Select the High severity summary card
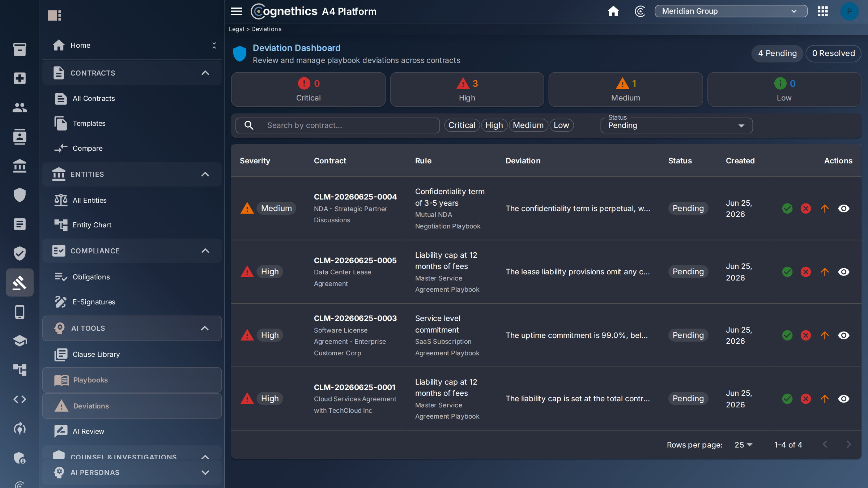868x488 pixels. pyautogui.click(x=467, y=90)
